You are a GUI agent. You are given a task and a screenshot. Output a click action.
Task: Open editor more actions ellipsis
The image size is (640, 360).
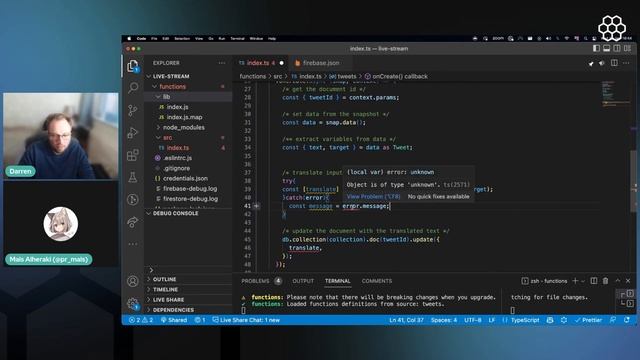pos(626,63)
